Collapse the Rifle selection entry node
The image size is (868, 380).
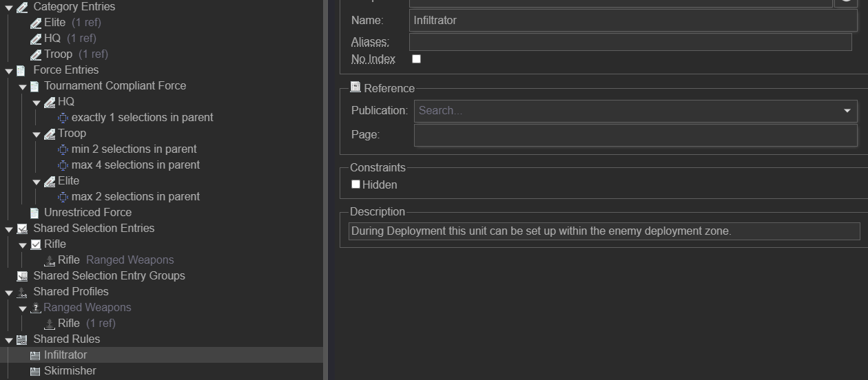(23, 245)
